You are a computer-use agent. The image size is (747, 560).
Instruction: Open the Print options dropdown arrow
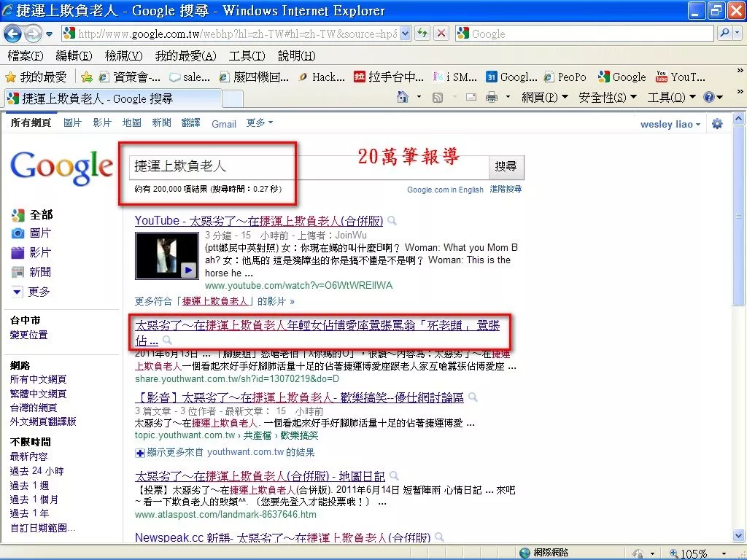tap(508, 97)
